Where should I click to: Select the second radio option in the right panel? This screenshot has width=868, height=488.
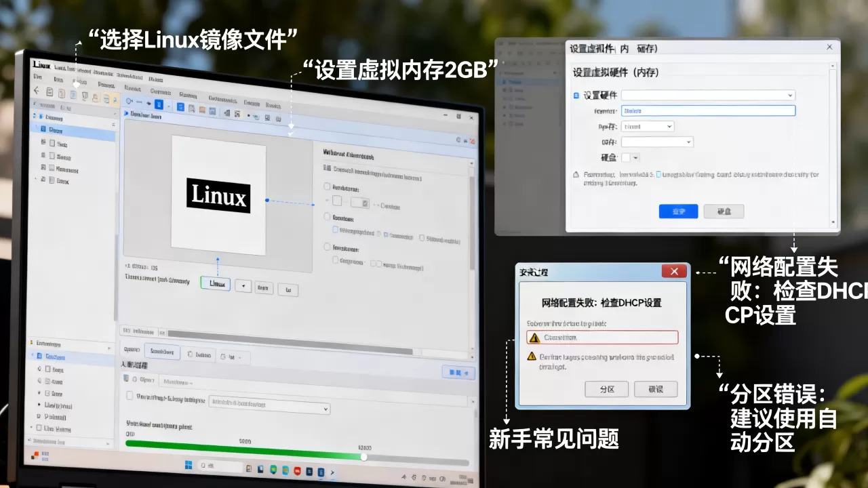[x=328, y=218]
